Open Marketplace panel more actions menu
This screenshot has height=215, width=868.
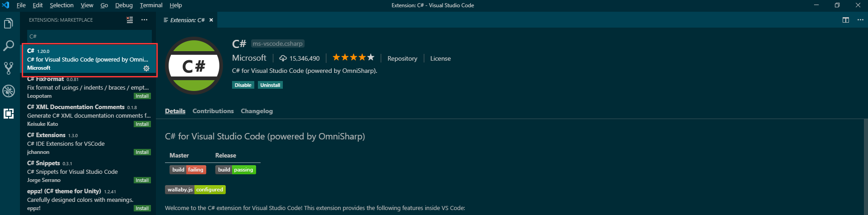144,20
